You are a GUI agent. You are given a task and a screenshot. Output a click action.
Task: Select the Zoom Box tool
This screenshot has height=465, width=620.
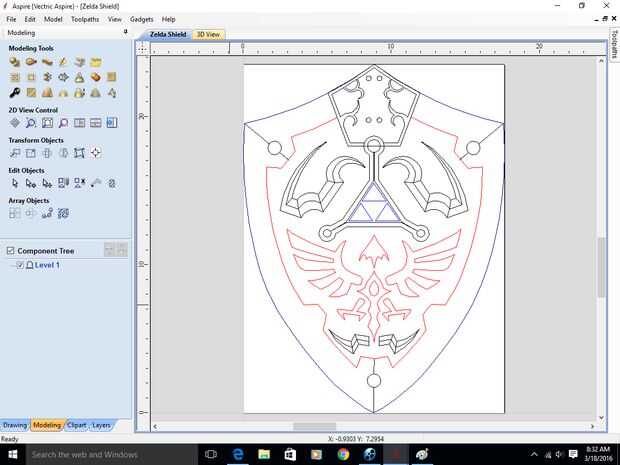47,123
